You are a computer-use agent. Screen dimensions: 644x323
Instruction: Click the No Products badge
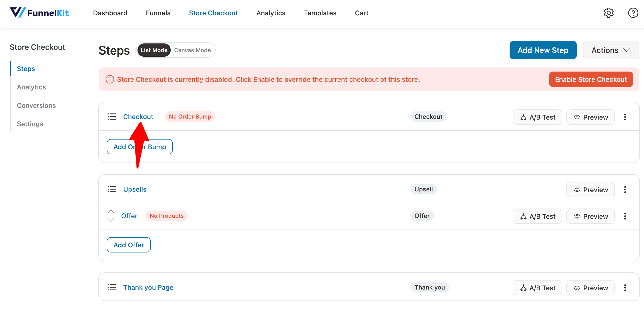pos(167,216)
